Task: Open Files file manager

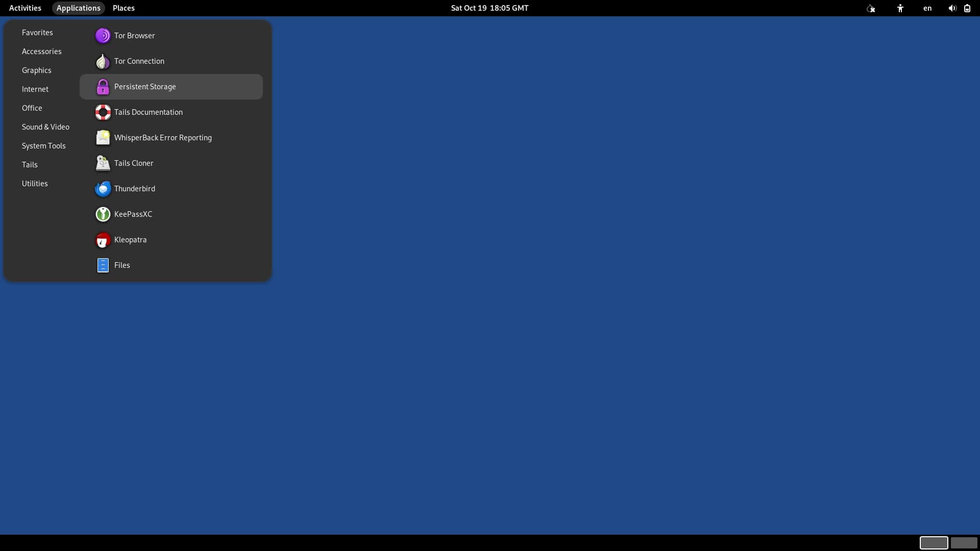Action: point(122,264)
